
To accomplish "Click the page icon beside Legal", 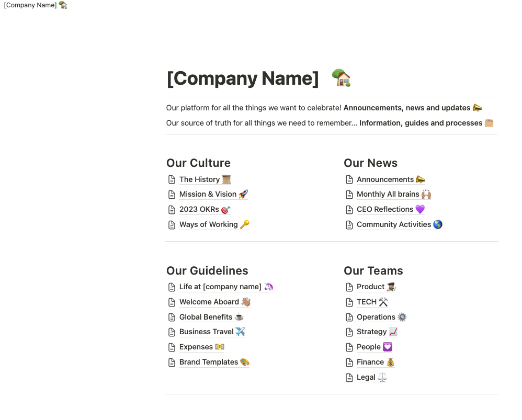I will [x=349, y=378].
